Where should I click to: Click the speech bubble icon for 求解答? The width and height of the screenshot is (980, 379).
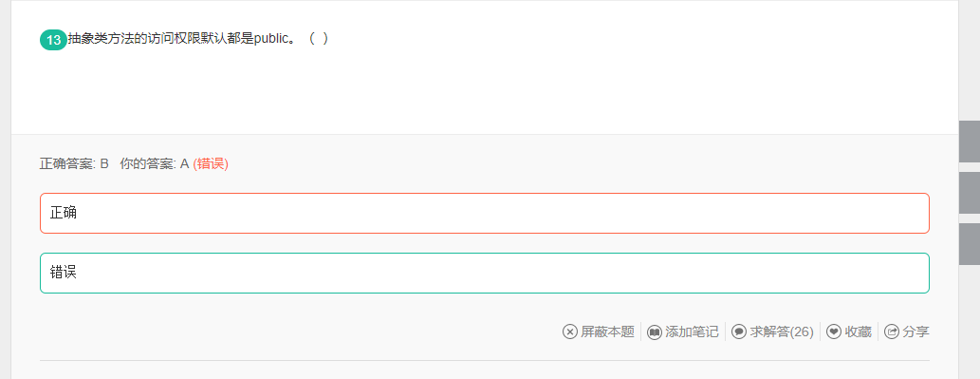coord(739,332)
